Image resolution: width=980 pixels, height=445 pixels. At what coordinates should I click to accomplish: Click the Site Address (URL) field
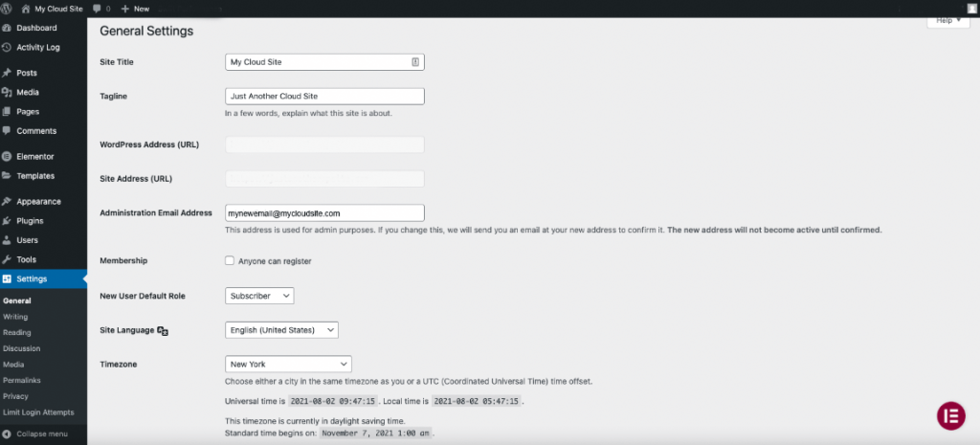tap(324, 179)
